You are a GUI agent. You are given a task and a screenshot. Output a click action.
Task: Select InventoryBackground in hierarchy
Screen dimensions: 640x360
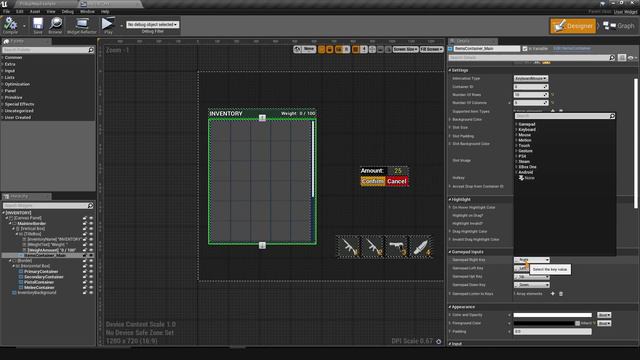pyautogui.click(x=37, y=293)
